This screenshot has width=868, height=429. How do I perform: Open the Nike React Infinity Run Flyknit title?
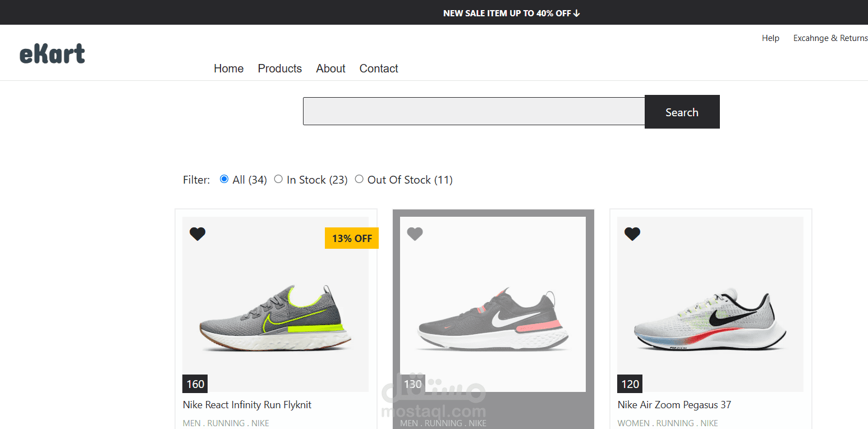point(247,405)
